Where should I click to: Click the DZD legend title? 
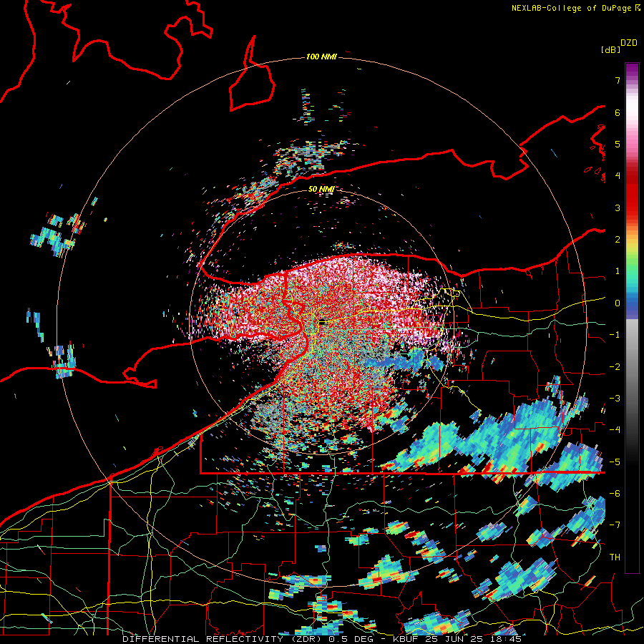point(629,43)
